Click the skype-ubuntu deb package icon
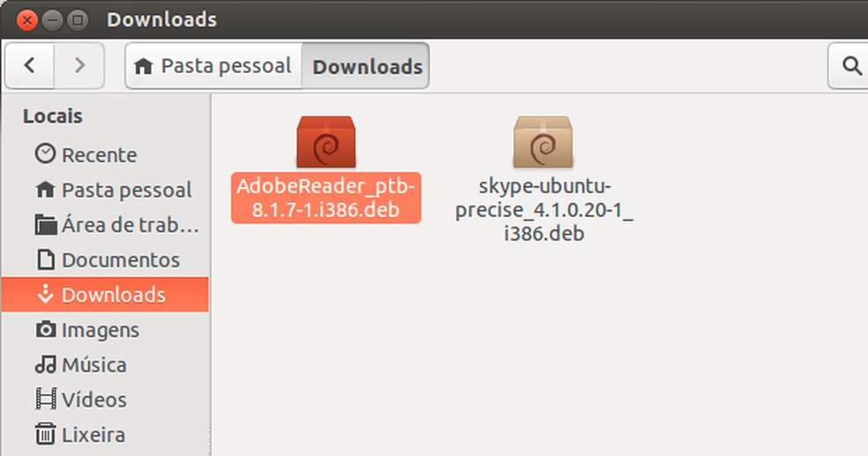The image size is (868, 456). pos(543,142)
